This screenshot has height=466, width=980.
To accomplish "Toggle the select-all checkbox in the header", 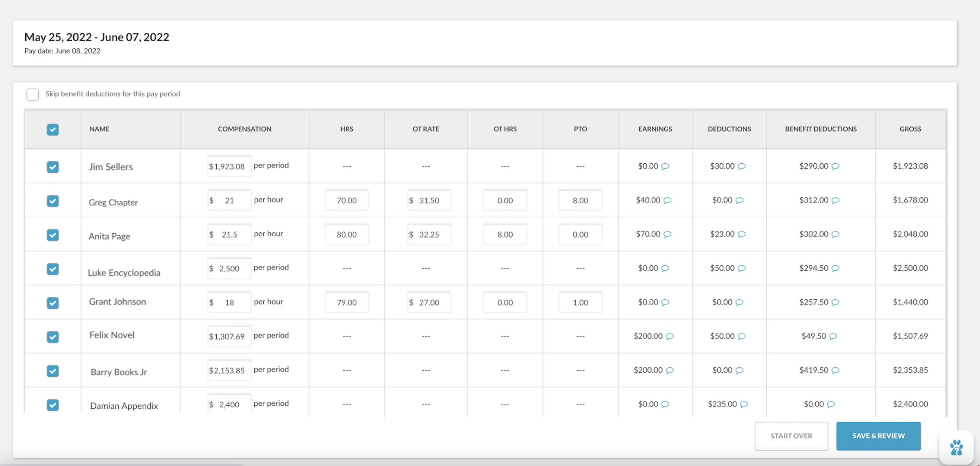I will point(53,130).
